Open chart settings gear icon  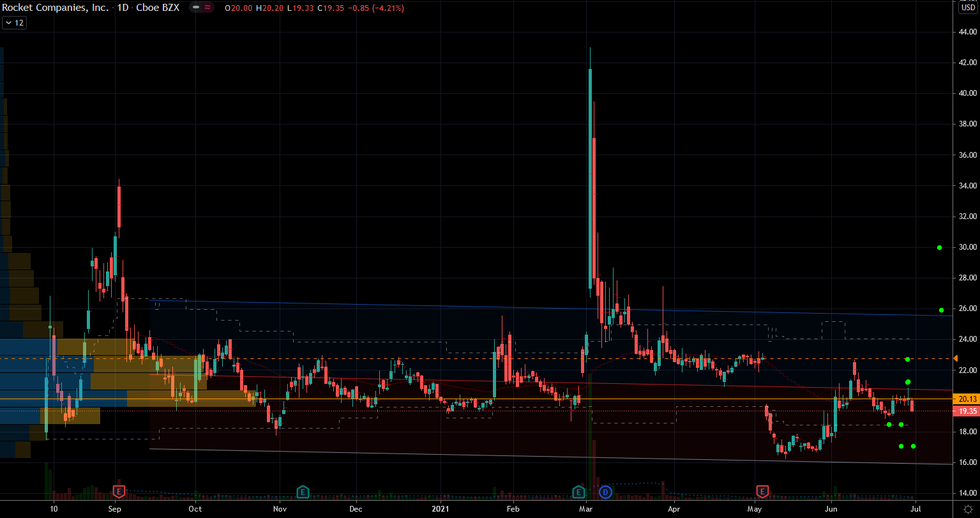click(967, 508)
